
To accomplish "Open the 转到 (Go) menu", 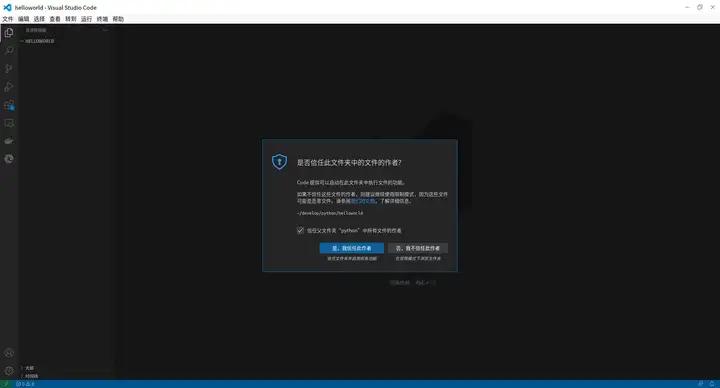I will 71,19.
